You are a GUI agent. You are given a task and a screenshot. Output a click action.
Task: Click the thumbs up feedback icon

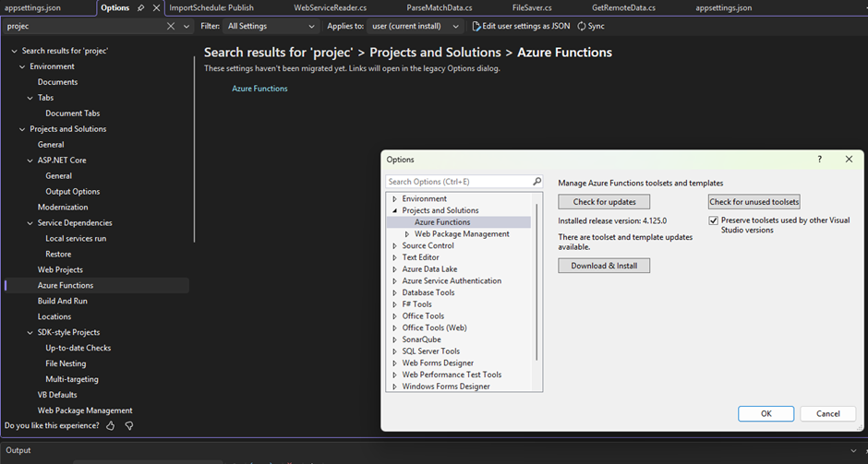[111, 426]
